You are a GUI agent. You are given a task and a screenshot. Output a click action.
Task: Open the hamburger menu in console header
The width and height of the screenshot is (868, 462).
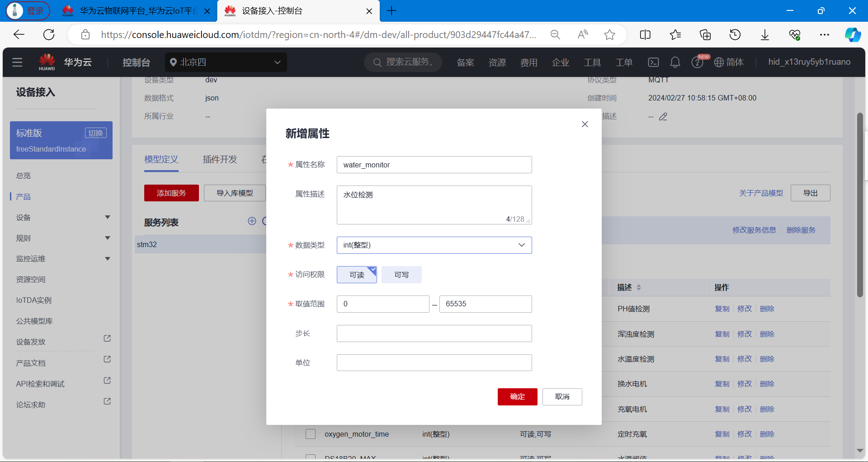(x=17, y=62)
